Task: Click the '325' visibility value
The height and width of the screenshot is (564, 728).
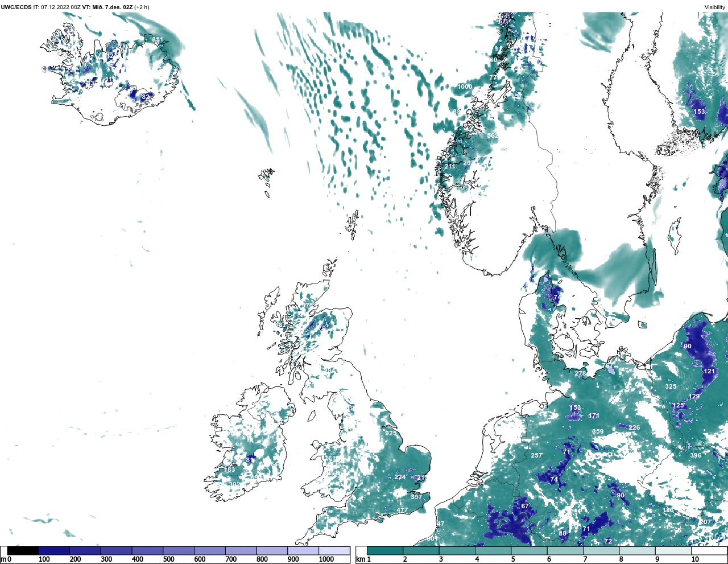Action: (x=671, y=387)
